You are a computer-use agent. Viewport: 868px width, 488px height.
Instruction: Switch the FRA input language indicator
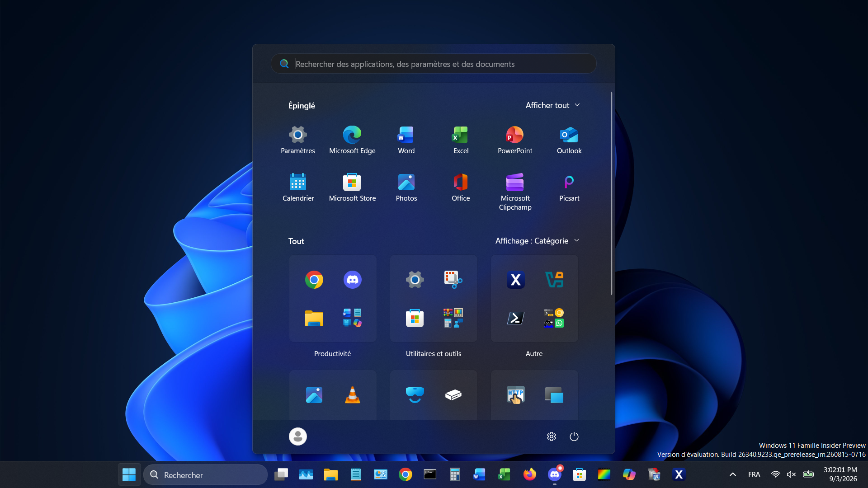754,474
